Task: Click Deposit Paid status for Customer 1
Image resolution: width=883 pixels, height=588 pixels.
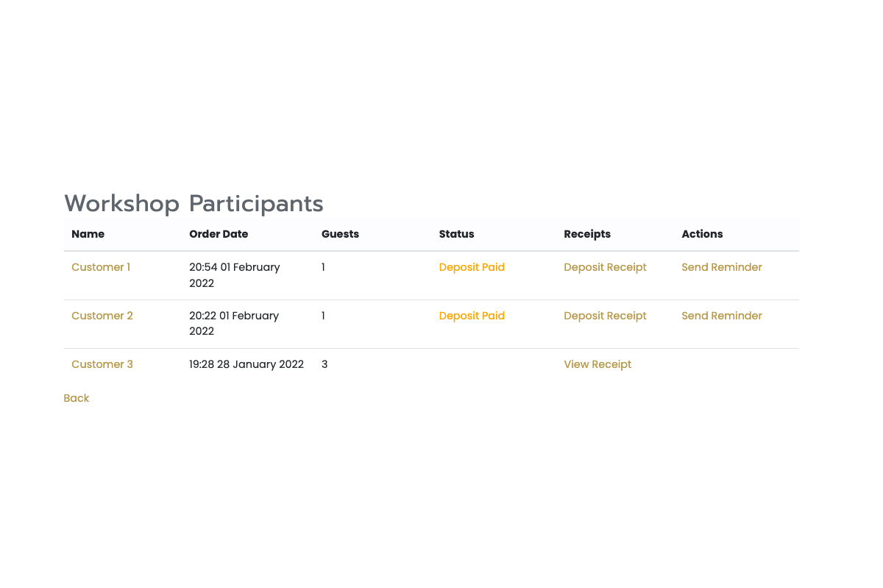Action: pyautogui.click(x=472, y=267)
